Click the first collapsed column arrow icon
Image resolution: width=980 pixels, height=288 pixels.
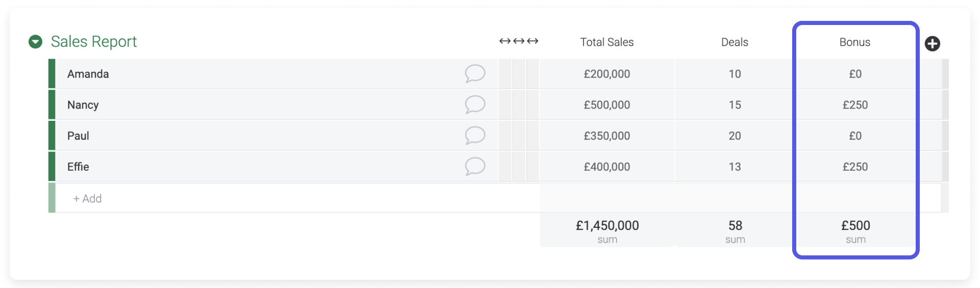505,41
